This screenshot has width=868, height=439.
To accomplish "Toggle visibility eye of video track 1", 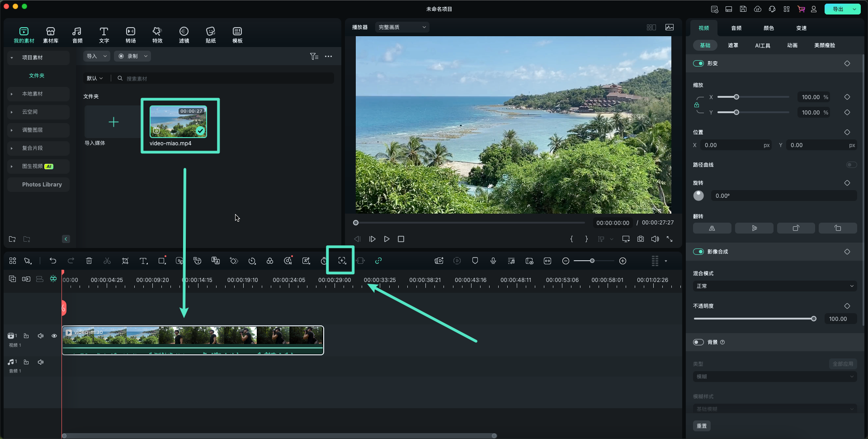I will [54, 336].
